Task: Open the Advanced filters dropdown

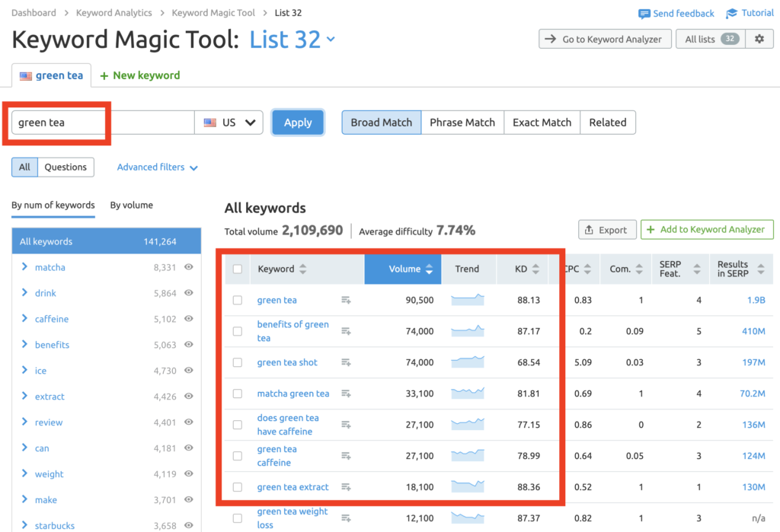Action: (157, 167)
